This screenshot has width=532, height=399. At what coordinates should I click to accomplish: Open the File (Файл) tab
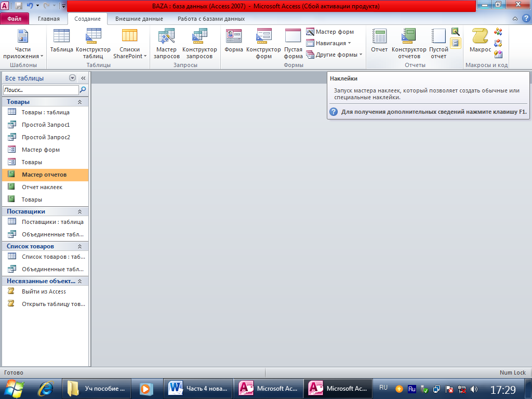click(x=14, y=19)
